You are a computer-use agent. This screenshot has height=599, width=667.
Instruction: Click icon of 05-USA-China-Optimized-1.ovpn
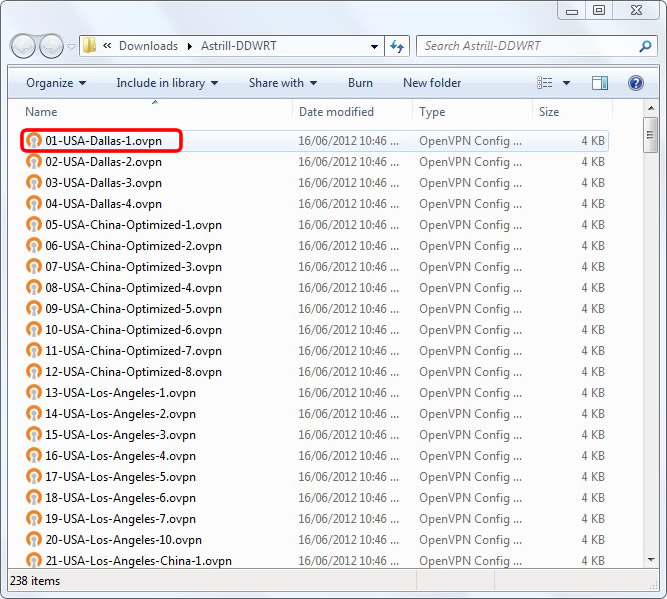click(x=34, y=225)
